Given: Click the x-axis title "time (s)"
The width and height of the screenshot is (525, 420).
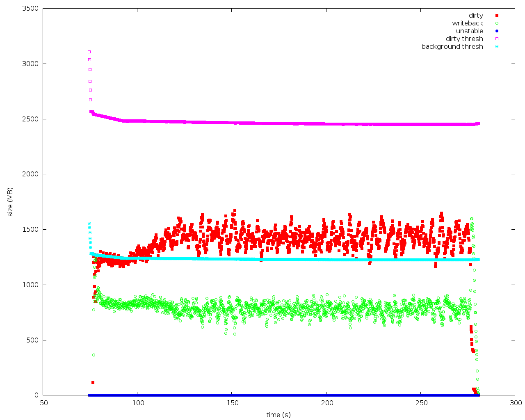Looking at the screenshot, I should pyautogui.click(x=278, y=415).
